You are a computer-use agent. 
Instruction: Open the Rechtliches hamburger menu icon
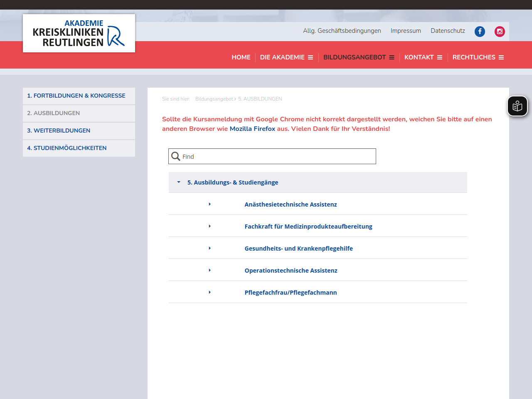[501, 57]
